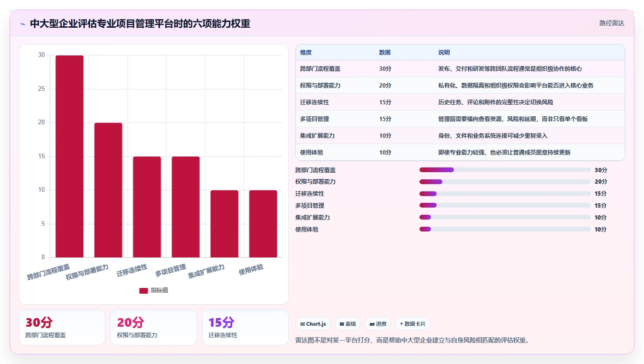
Task: Click 跨部门流程覆盖 cell in the table
Action: coord(320,69)
